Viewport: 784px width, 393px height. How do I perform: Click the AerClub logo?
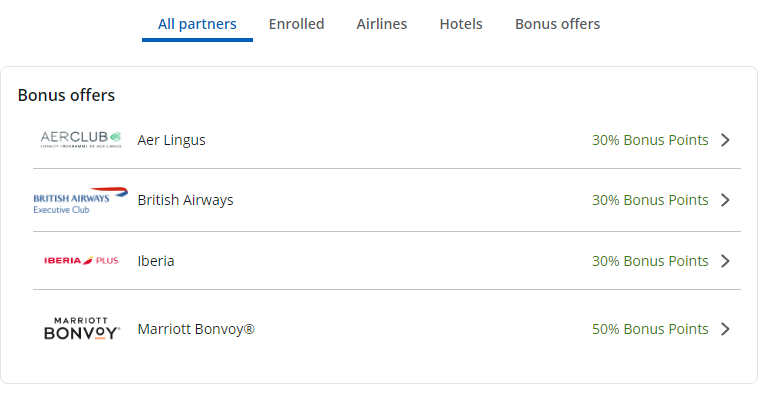(81, 140)
